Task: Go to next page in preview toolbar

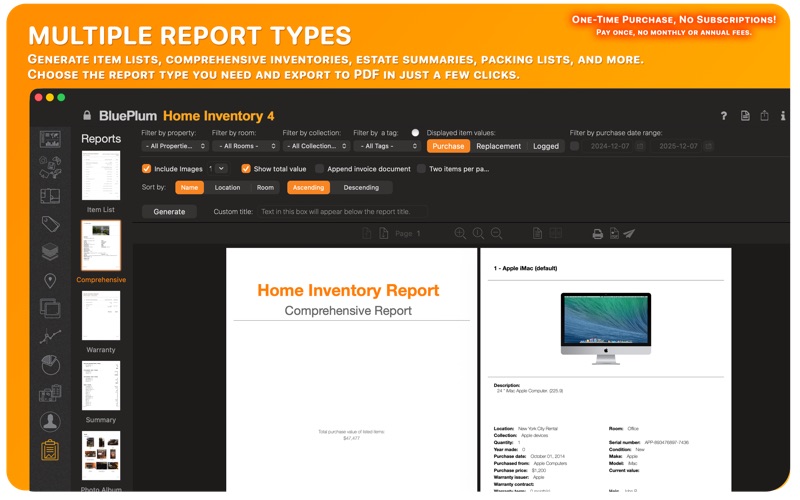Action: coord(384,233)
